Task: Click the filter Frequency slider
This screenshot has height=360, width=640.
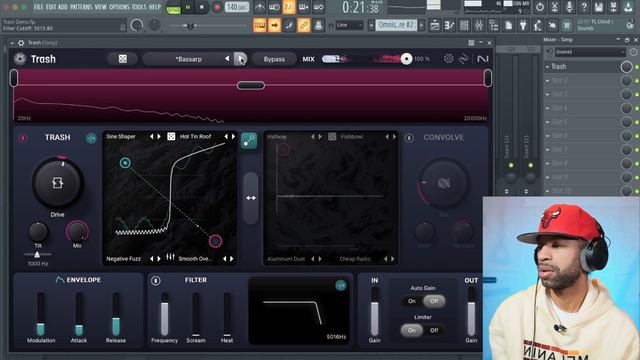Action: [164, 314]
